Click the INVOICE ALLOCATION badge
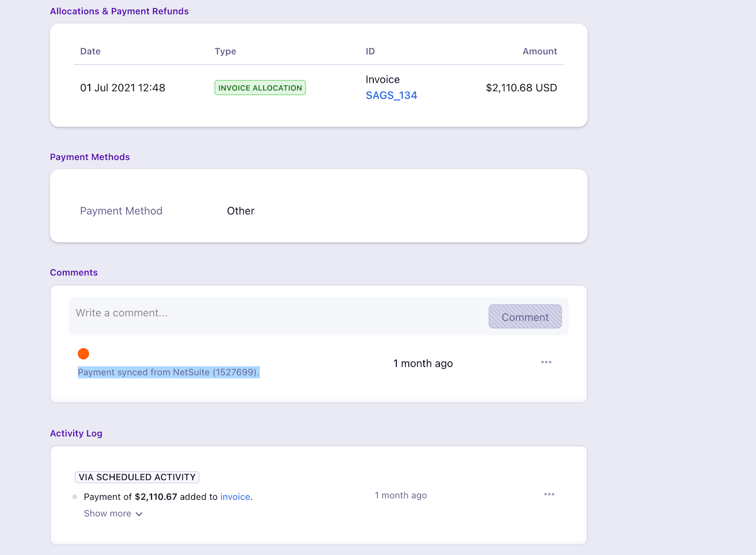 (260, 88)
